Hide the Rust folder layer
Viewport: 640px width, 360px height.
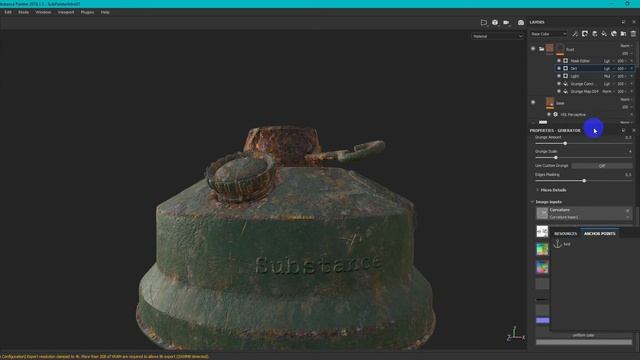point(533,49)
